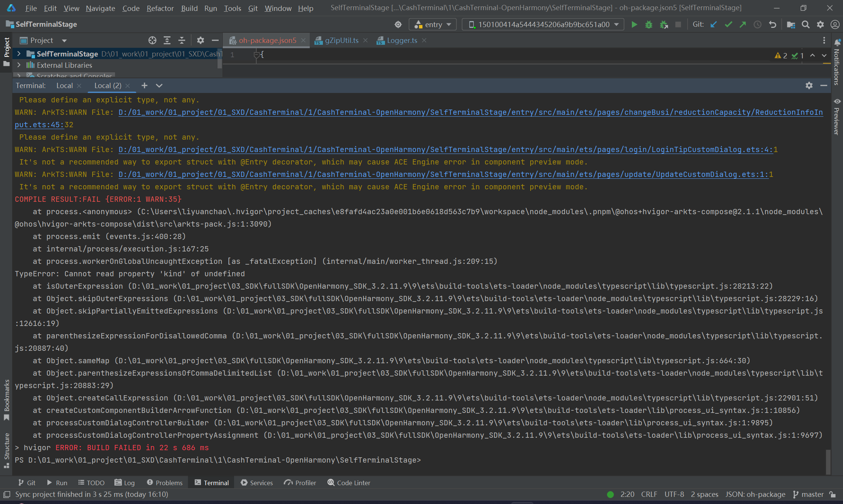843x504 pixels.
Task: Run the entry configuration with green play button
Action: pos(634,24)
